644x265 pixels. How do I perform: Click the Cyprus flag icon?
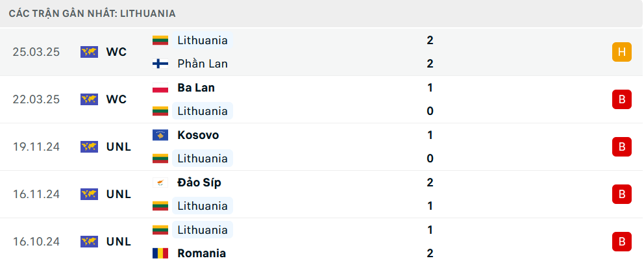(160, 183)
